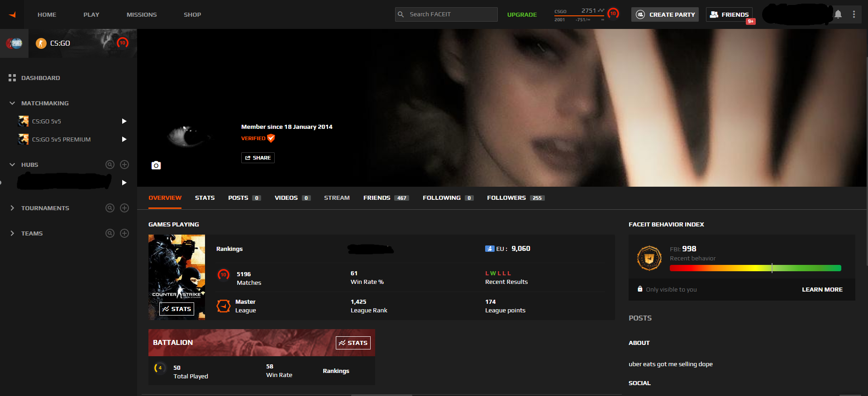Search tournaments magnifier icon
Screen dimensions: 868x396
coord(110,208)
